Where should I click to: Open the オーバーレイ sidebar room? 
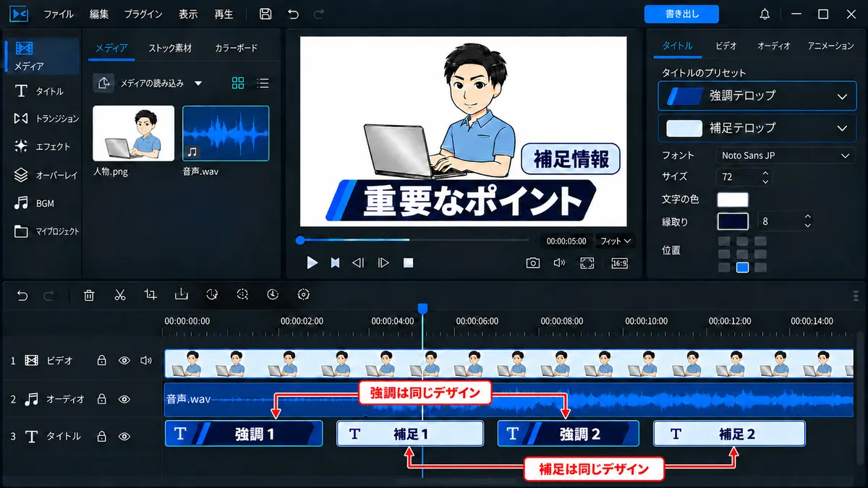[46, 175]
